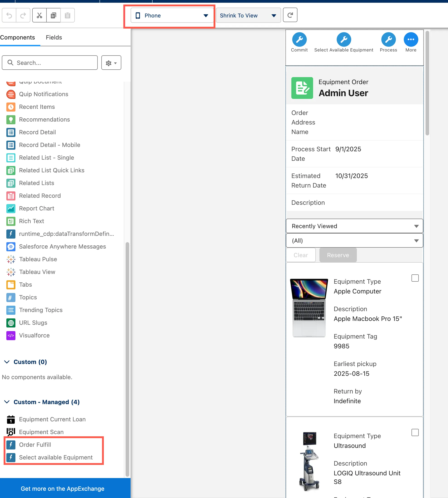Open the component settings gear dropdown
The image size is (448, 498).
[111, 63]
